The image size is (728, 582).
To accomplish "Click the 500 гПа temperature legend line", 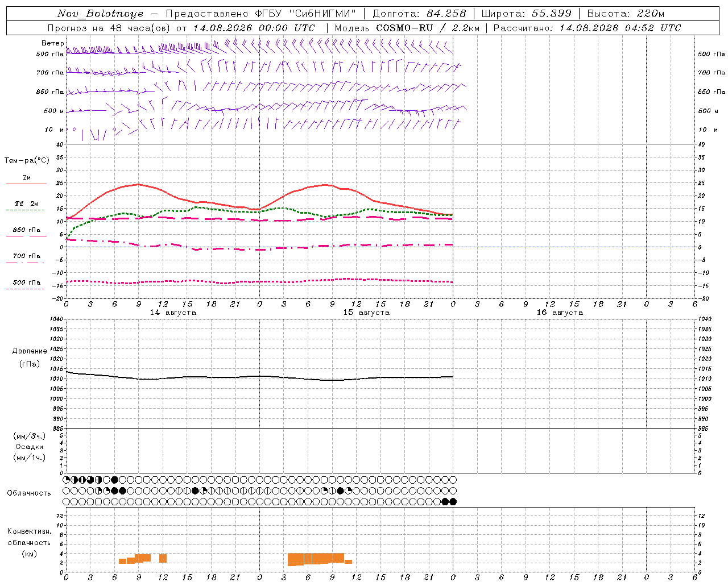I will pyautogui.click(x=26, y=289).
